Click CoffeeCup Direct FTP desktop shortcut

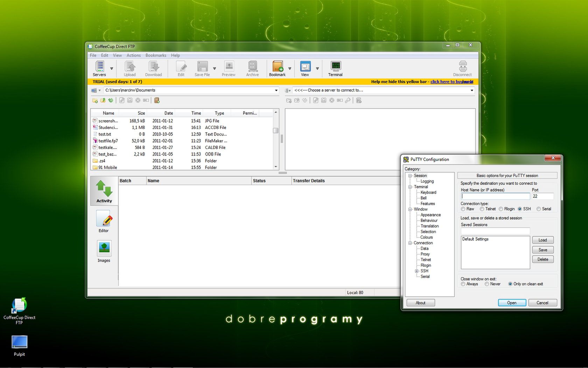[19, 311]
